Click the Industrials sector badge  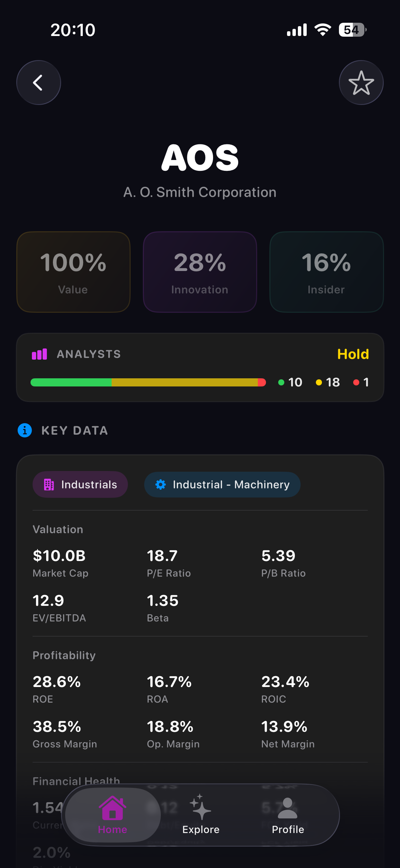(x=80, y=485)
